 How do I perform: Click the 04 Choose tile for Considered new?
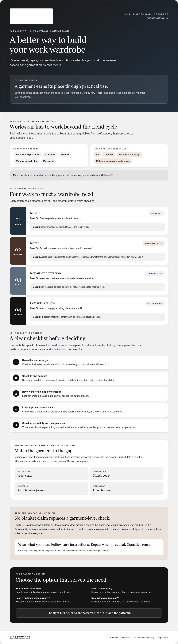pyautogui.click(x=18, y=311)
